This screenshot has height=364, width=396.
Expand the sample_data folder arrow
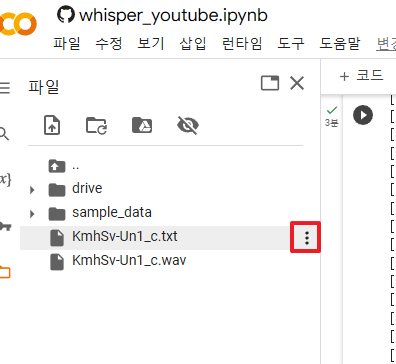coord(32,214)
